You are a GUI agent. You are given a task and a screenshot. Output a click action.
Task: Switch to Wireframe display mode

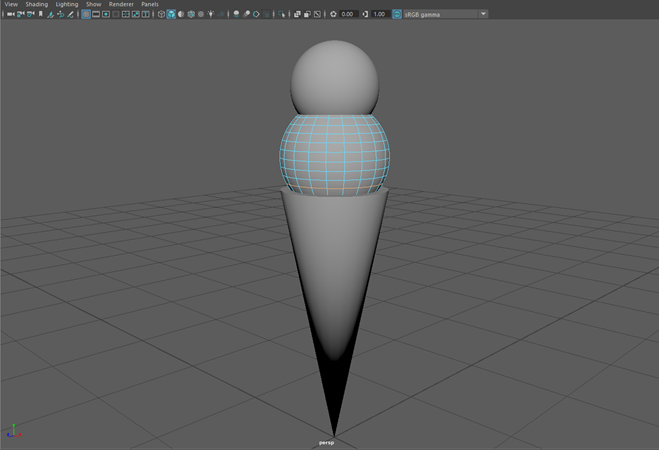click(161, 14)
